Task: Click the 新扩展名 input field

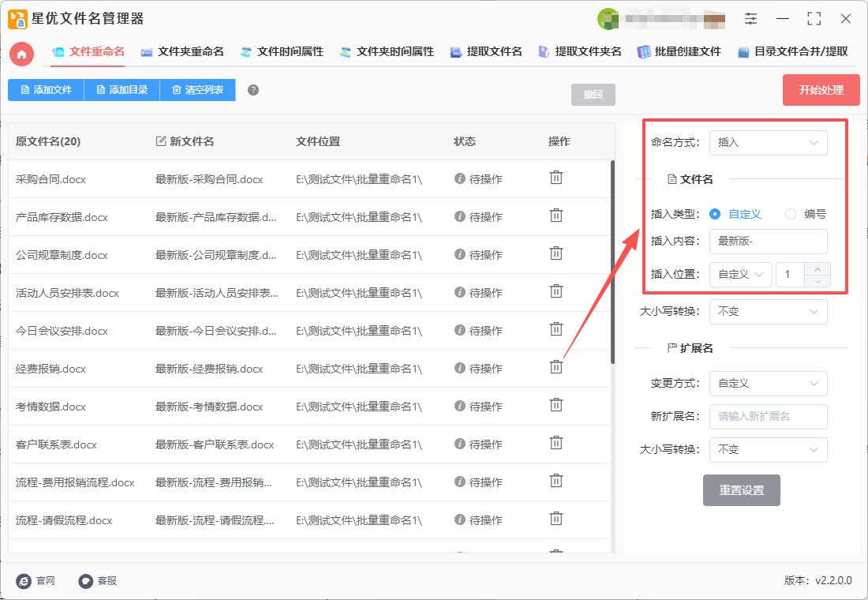Action: (769, 417)
